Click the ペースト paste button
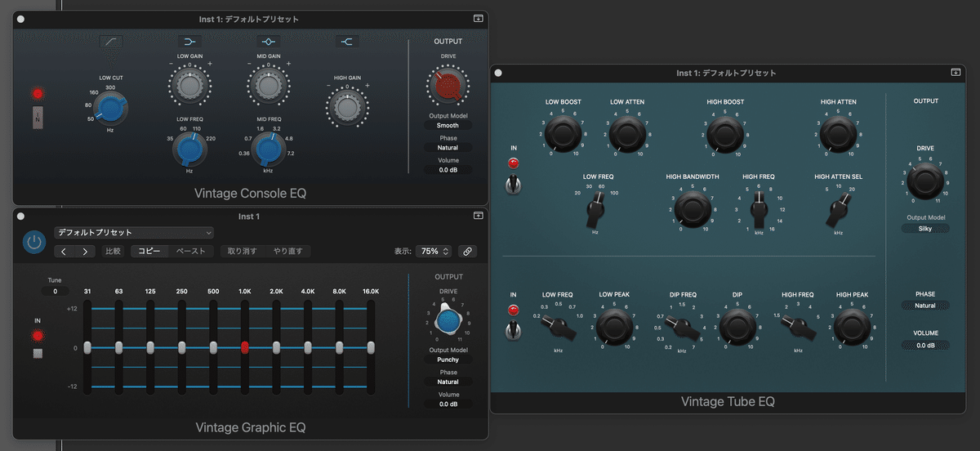This screenshot has width=980, height=451. click(191, 251)
